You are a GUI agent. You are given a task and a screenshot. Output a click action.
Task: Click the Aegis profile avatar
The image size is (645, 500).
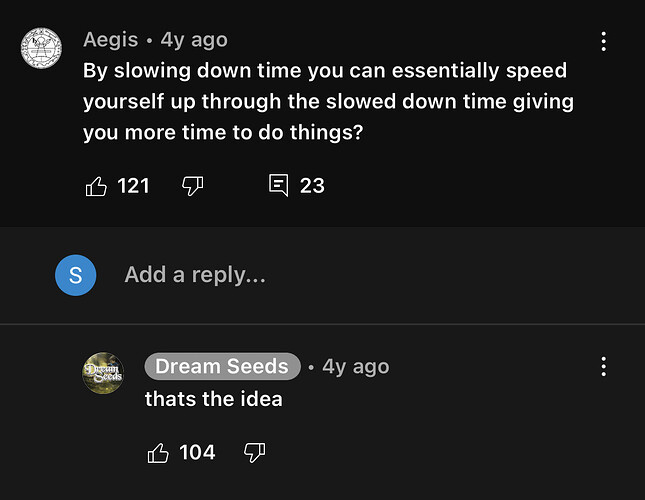(41, 47)
